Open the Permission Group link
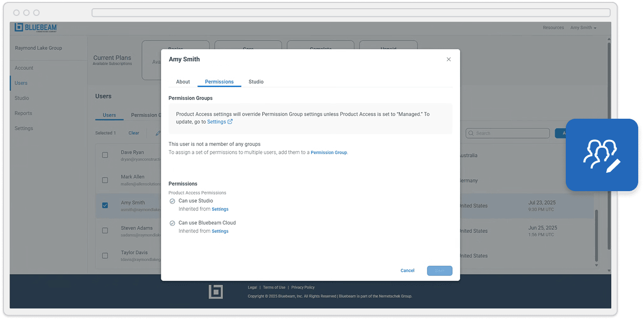This screenshot has width=644, height=320. click(x=329, y=152)
